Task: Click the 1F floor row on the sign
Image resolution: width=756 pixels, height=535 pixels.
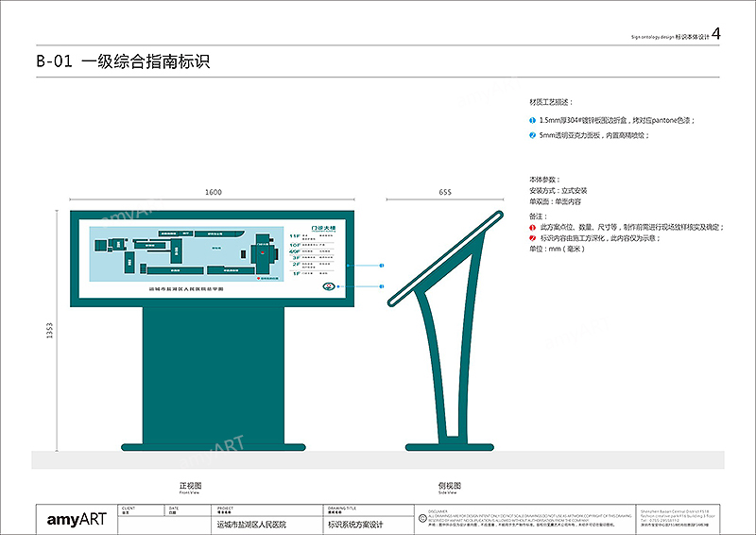Action: tap(313, 273)
